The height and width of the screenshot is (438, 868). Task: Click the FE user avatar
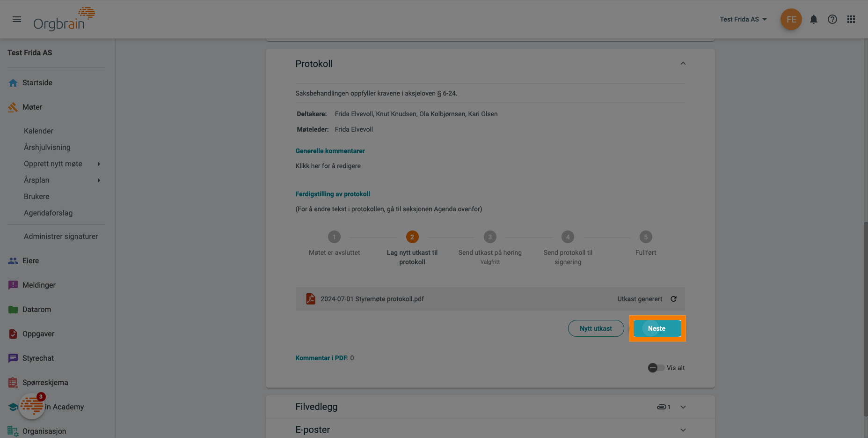(791, 19)
